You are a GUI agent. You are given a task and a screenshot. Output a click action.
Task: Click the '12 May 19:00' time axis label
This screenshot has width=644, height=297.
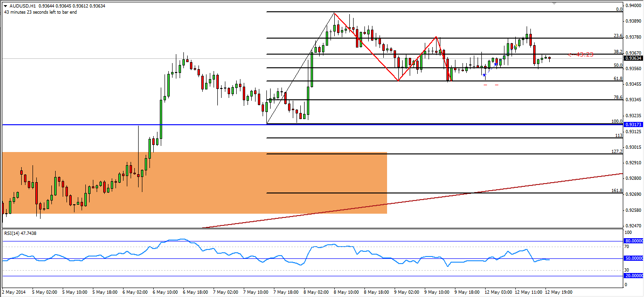tap(559, 292)
